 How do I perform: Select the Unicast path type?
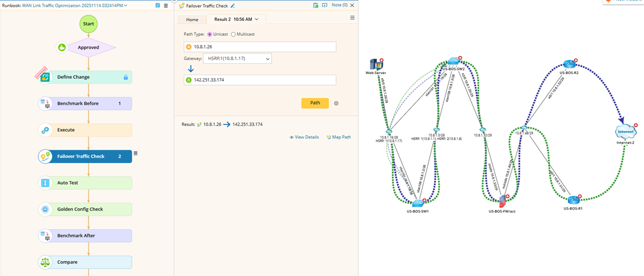(210, 34)
